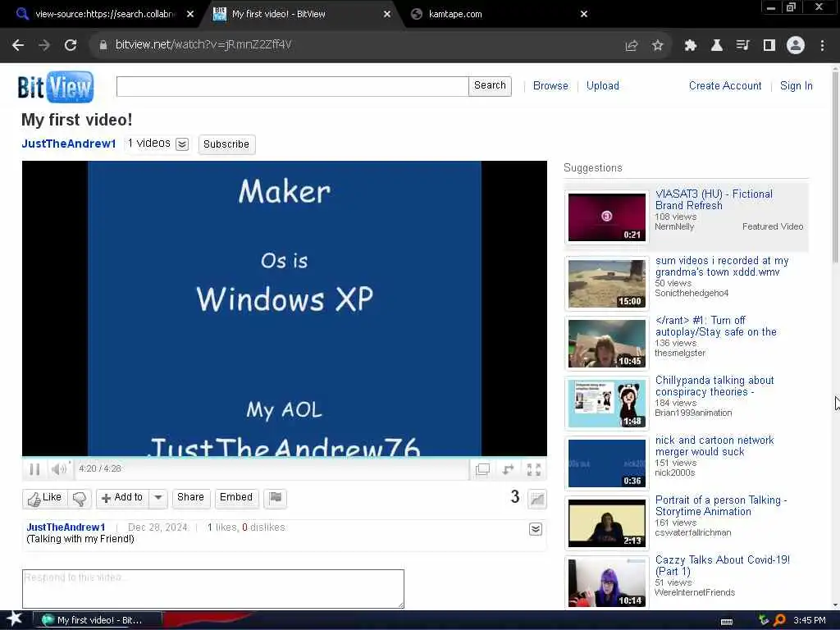
Task: Expand the 1 videos dropdown arrow
Action: tap(182, 144)
